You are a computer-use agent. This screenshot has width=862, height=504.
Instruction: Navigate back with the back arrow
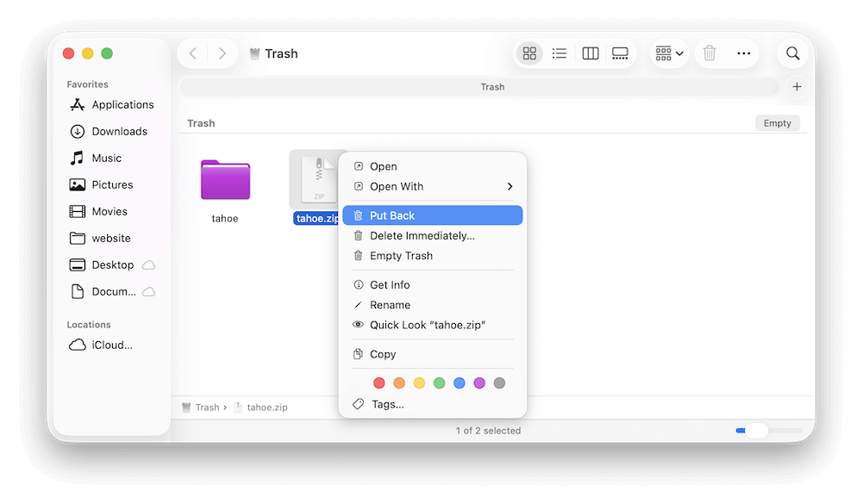click(192, 53)
